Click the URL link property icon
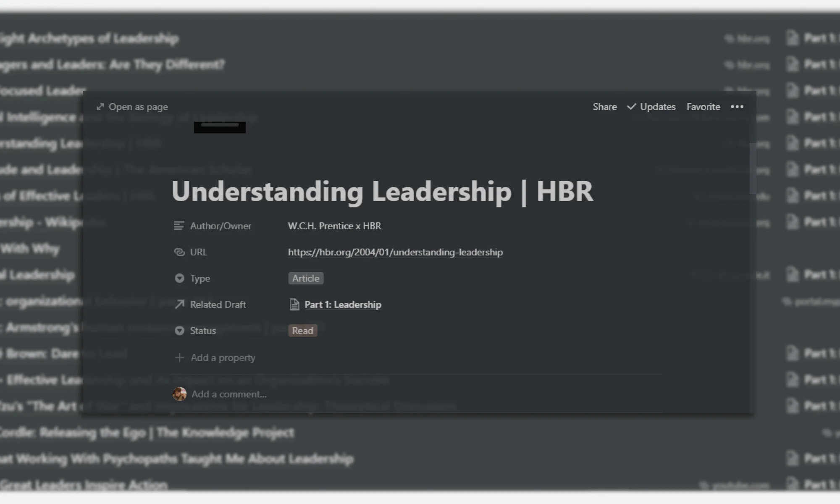This screenshot has width=840, height=504. (x=179, y=252)
